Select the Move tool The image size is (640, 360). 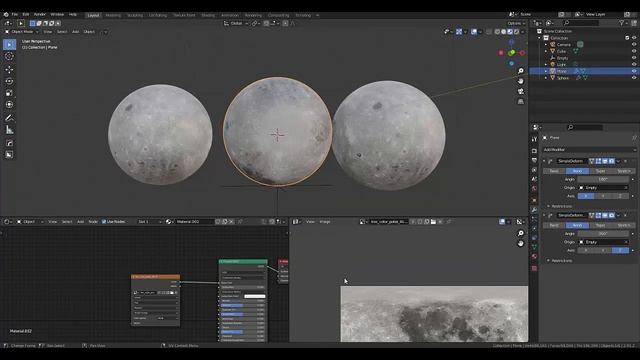tap(9, 69)
